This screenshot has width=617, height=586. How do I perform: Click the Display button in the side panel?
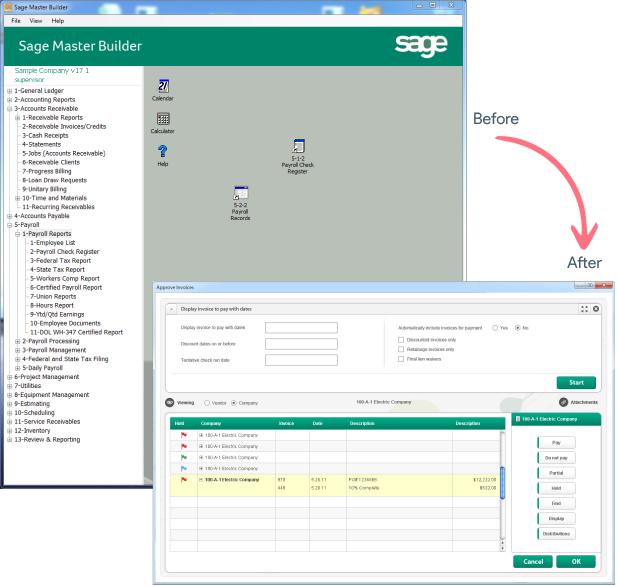(556, 519)
